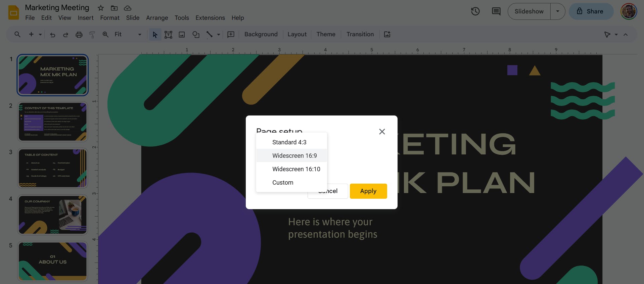Image resolution: width=644 pixels, height=284 pixels.
Task: Select slide 5 About Us thumbnail
Action: [x=53, y=262]
